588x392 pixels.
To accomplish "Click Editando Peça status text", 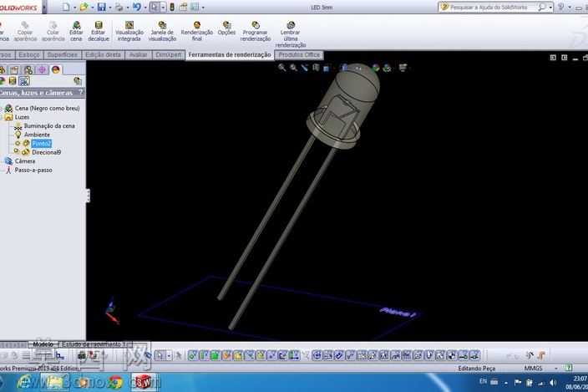I will pyautogui.click(x=477, y=369).
